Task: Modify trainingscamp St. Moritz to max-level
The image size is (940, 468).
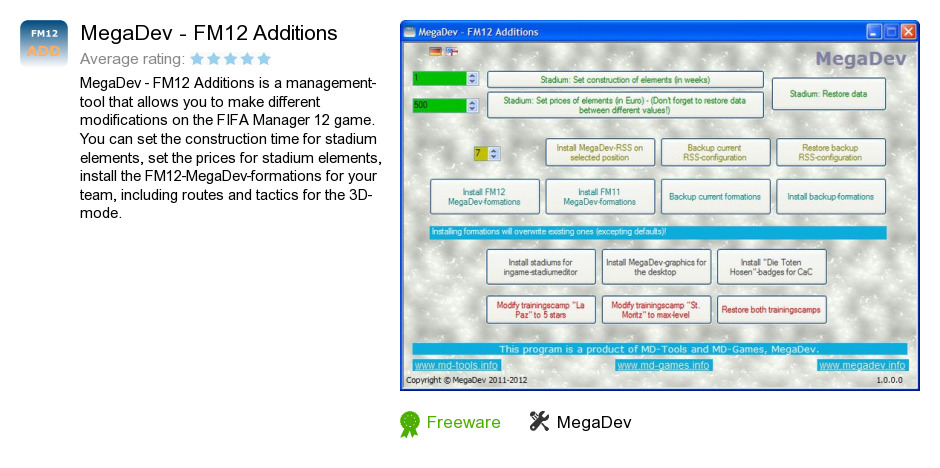Action: point(656,310)
